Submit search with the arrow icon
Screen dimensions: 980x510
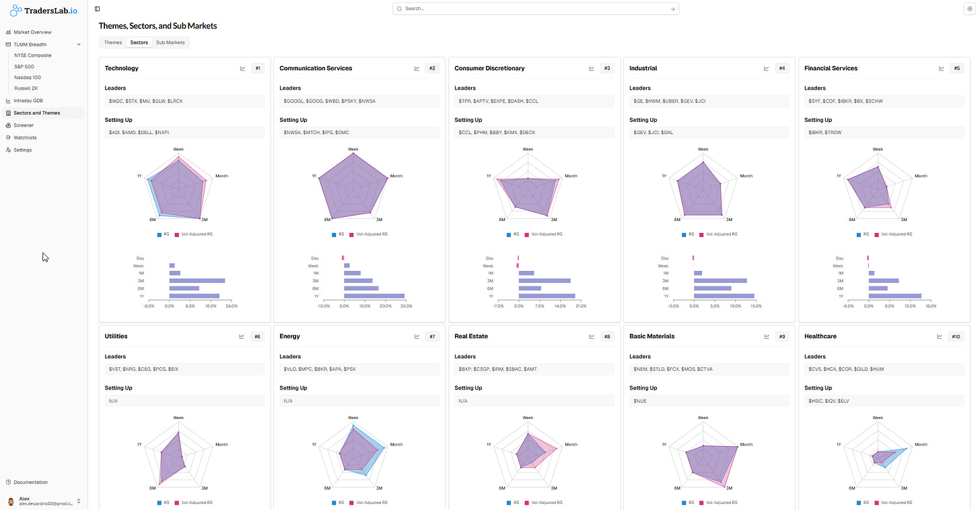point(672,9)
